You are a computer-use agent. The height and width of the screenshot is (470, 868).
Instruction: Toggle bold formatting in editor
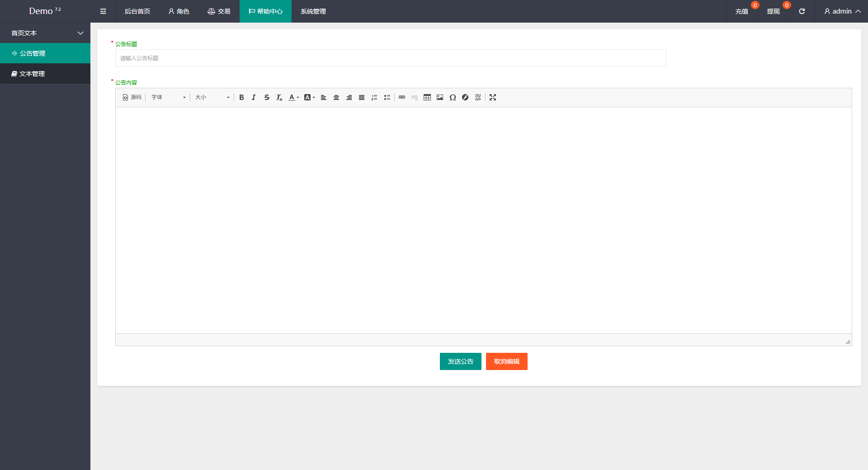(241, 97)
